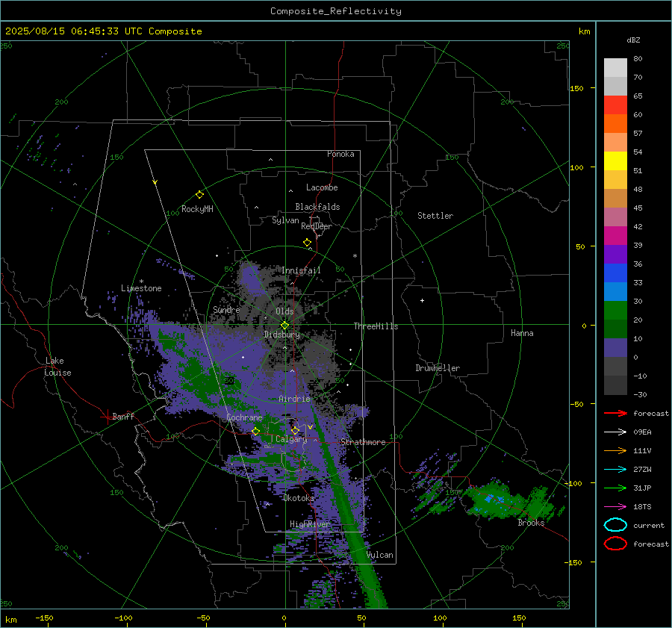Select the light gray 70-80 dBZ swatch
The image size is (672, 628).
click(615, 68)
